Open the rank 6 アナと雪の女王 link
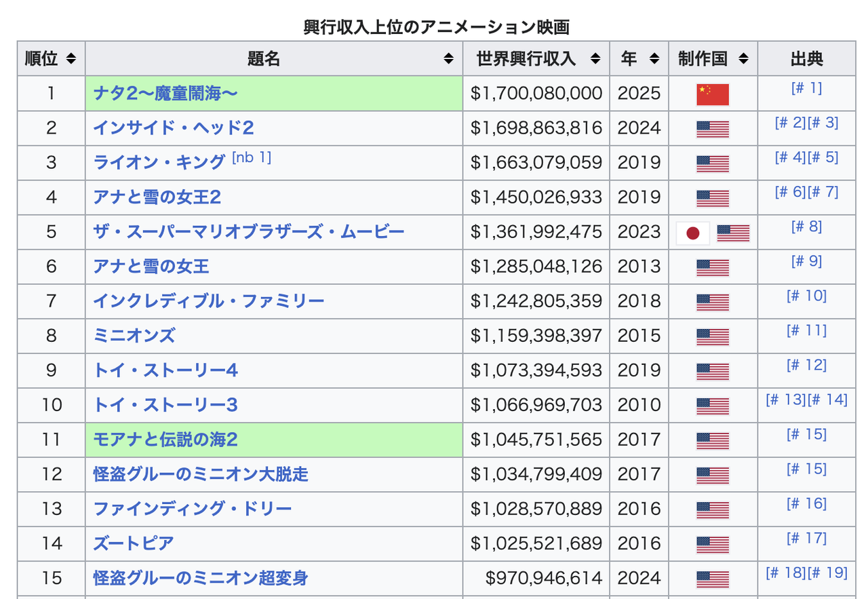Image resolution: width=868 pixels, height=599 pixels. coord(151,266)
